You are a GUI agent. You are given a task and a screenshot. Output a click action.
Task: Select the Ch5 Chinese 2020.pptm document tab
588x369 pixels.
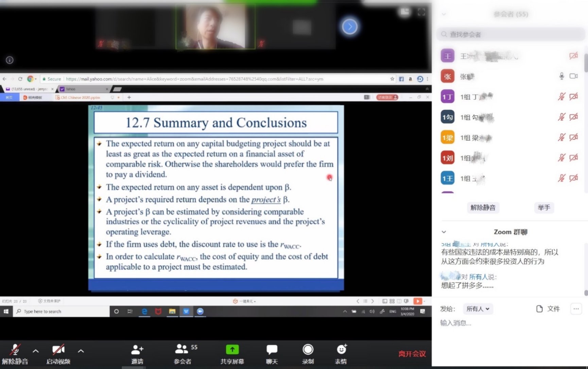click(80, 98)
